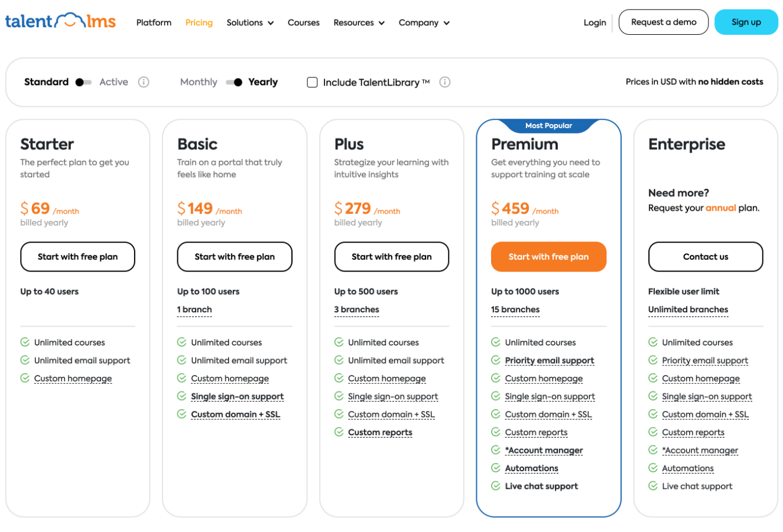Click Contact us on Enterprise plan

tap(706, 257)
